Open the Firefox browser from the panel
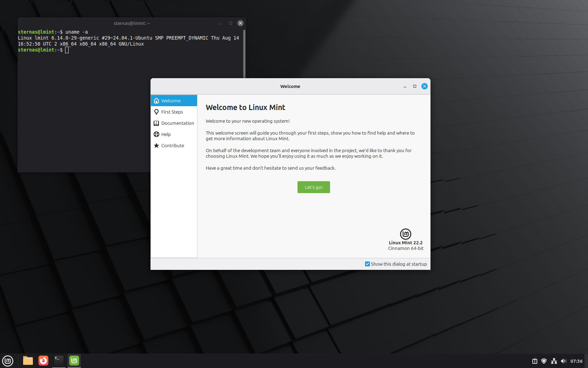 tap(43, 361)
